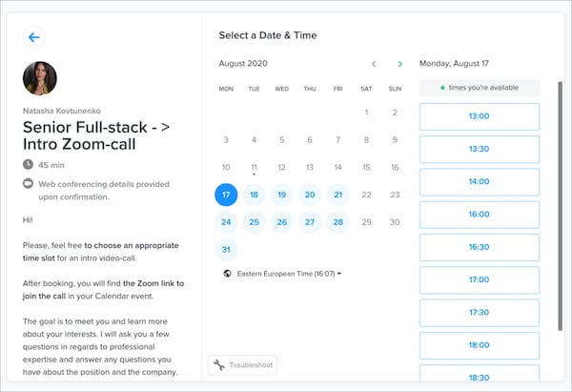
Task: Click the wrench icon in Troubleshoot
Action: [x=219, y=364]
